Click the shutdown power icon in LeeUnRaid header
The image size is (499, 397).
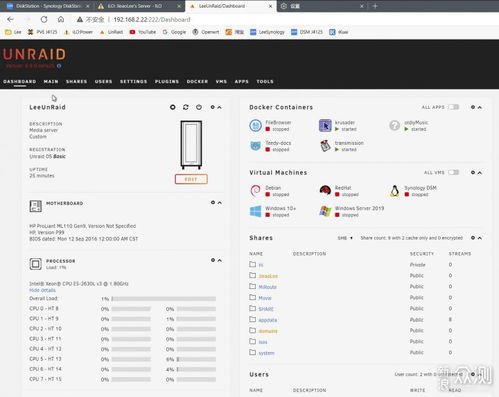click(199, 107)
